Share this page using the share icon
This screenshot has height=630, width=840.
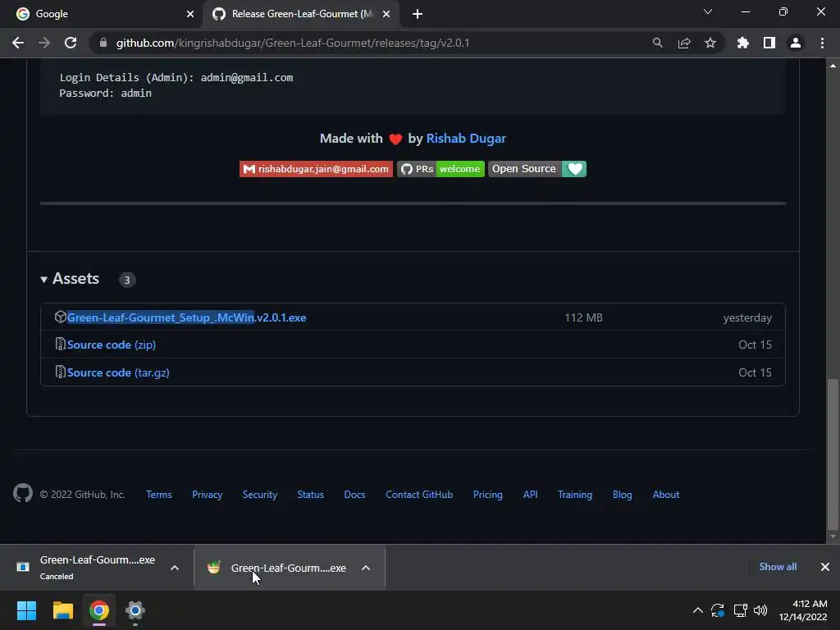click(684, 43)
